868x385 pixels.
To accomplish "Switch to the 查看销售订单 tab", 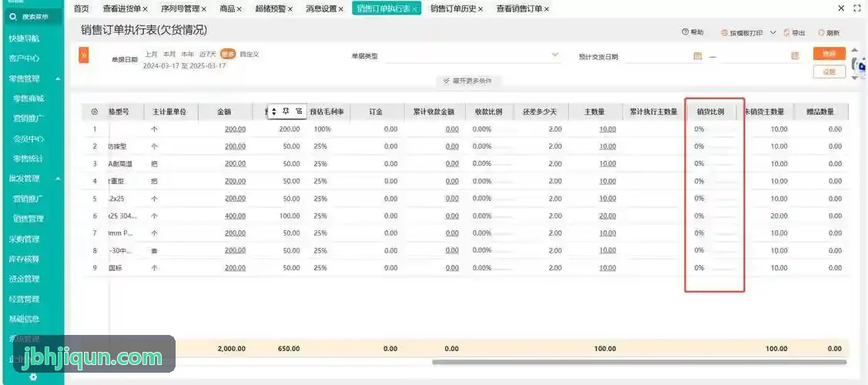I will tap(519, 8).
